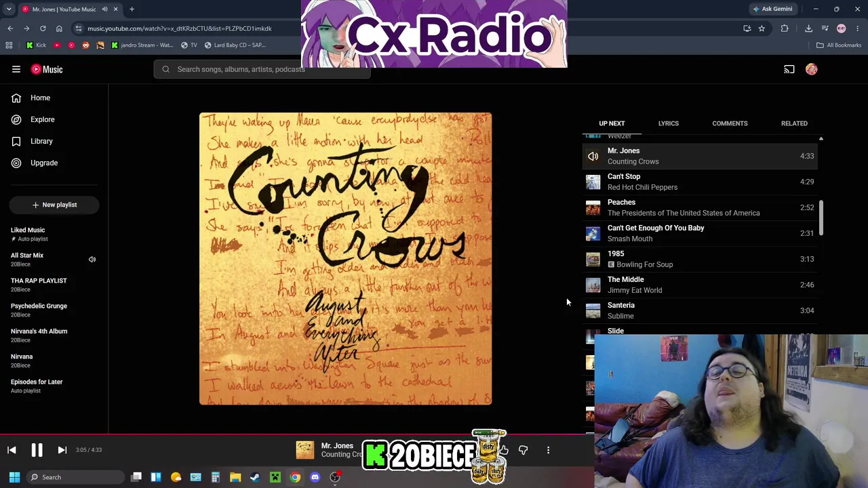Click the Can't Stop album thumbnail

[593, 182]
